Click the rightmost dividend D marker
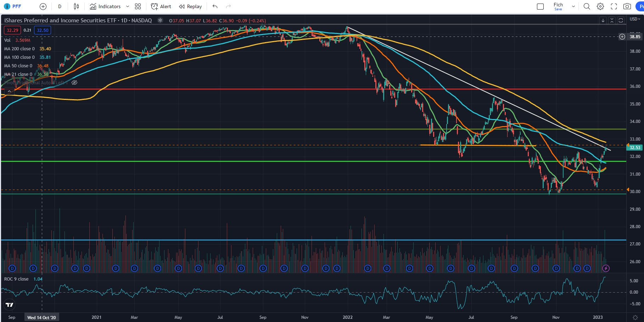This screenshot has height=322, width=644. [x=587, y=268]
